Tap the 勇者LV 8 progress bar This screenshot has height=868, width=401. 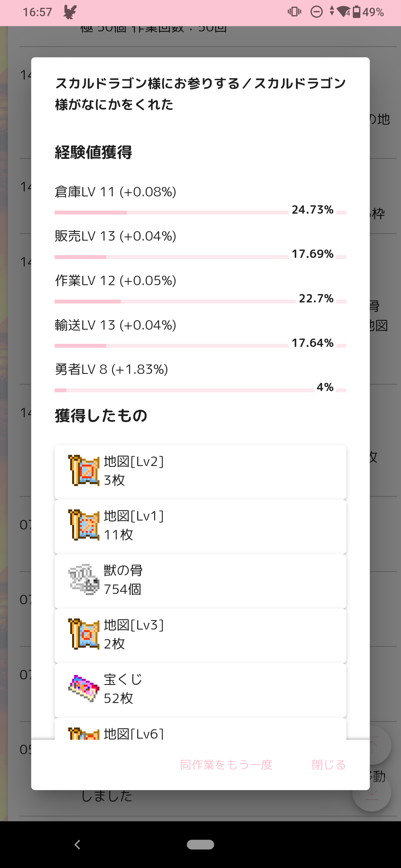(x=184, y=390)
